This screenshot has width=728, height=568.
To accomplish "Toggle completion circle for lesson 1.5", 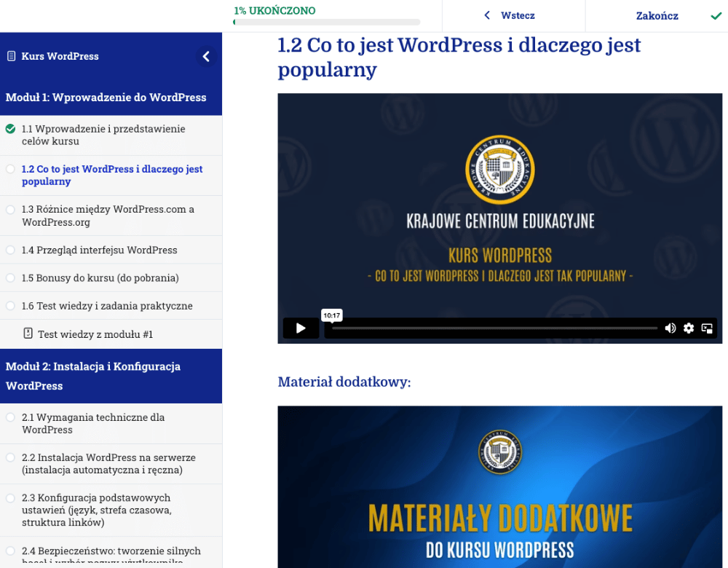I will 10,277.
